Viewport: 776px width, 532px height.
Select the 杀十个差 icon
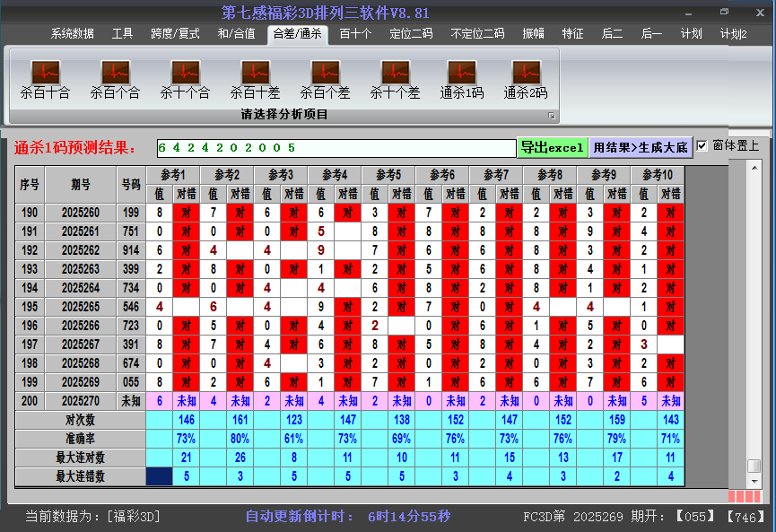395,73
